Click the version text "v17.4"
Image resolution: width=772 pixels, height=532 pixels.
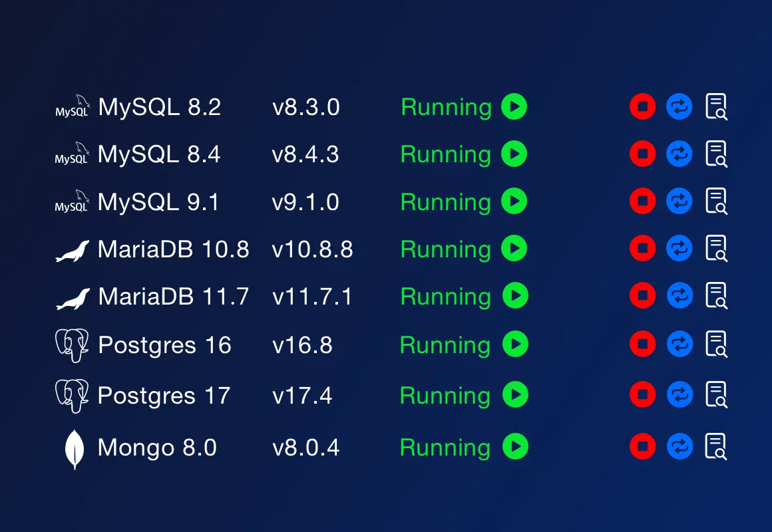[302, 396]
